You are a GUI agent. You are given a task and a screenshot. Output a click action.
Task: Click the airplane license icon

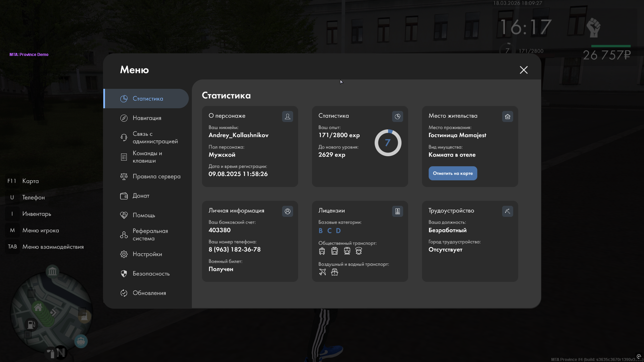coord(322,272)
